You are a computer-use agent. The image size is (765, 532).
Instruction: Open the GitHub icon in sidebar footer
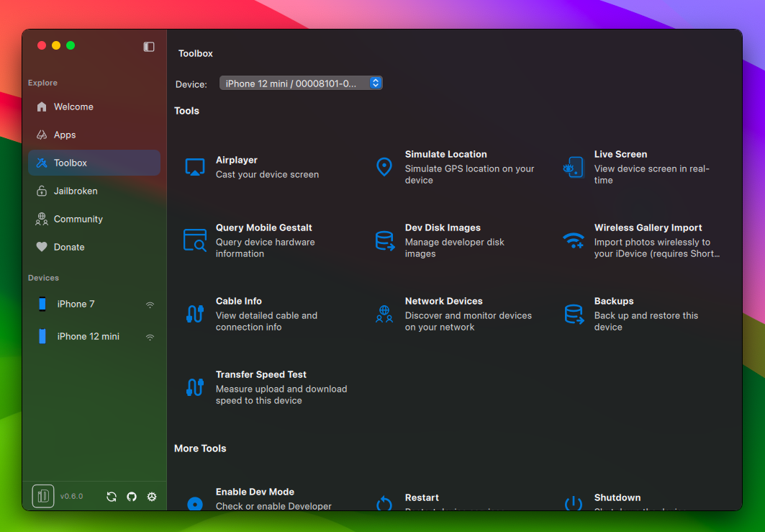132,497
